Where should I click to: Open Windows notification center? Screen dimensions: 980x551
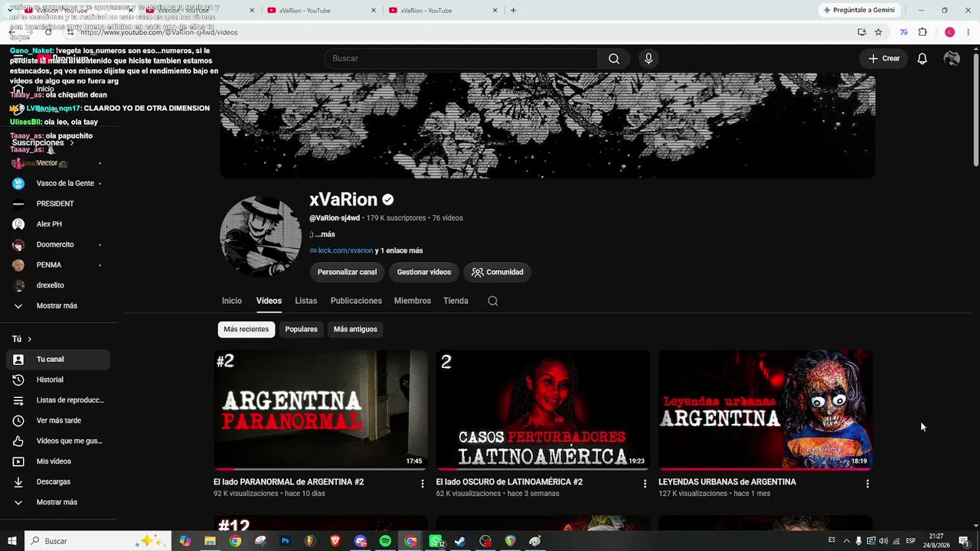coord(963,541)
